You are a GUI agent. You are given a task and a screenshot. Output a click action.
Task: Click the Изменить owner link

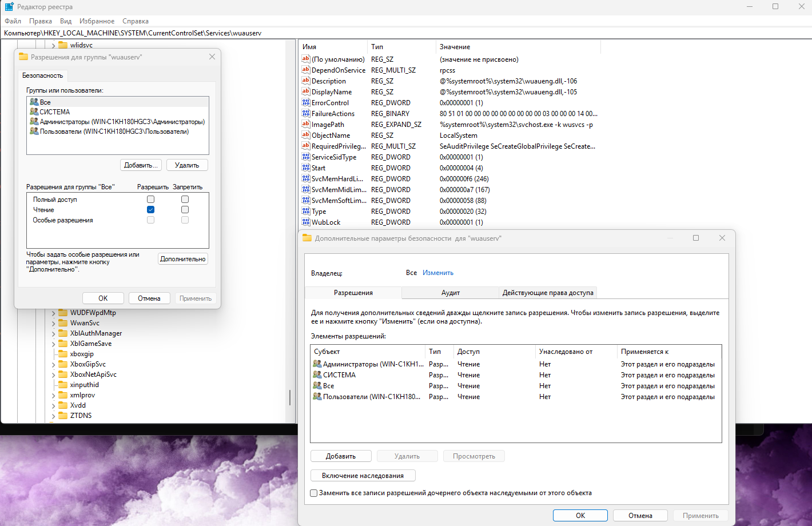pyautogui.click(x=438, y=273)
